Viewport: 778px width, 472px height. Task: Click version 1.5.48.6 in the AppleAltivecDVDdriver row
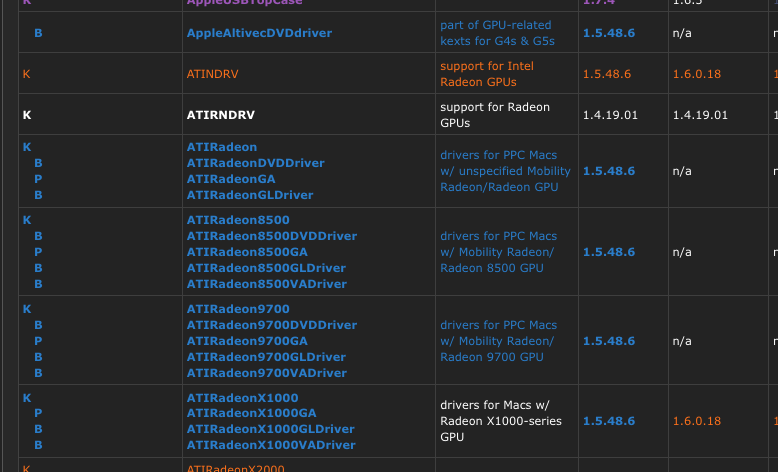click(609, 33)
